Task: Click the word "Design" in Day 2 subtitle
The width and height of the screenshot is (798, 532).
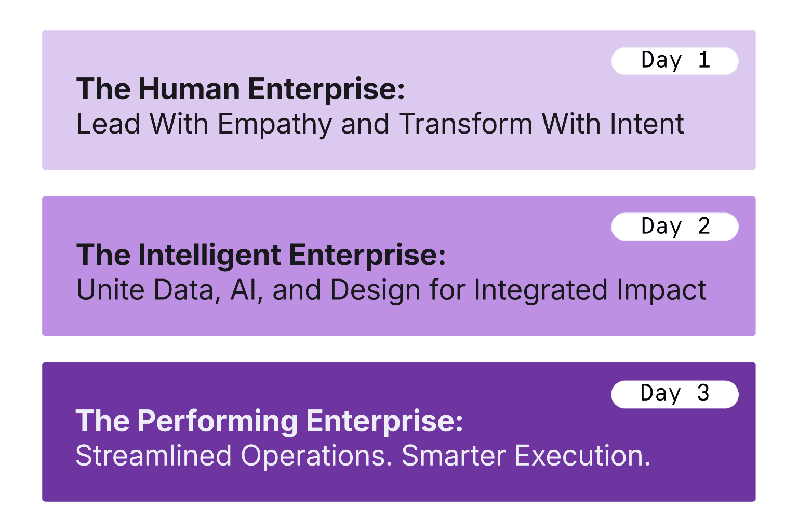Action: (x=375, y=290)
